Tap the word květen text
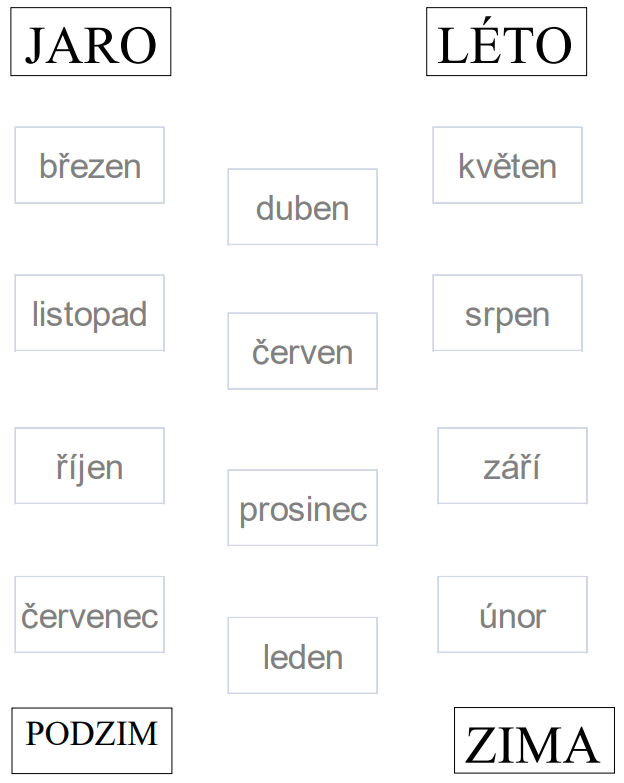 (507, 166)
